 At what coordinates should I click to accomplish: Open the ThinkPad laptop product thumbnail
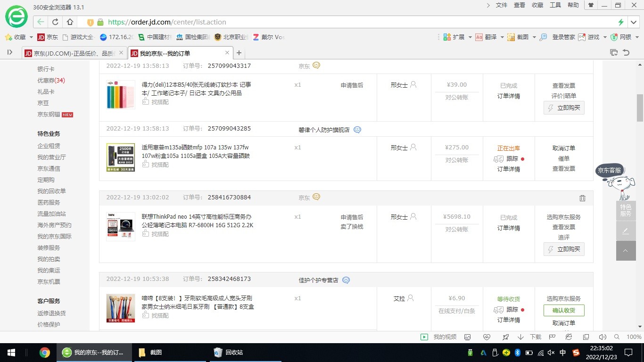click(121, 227)
